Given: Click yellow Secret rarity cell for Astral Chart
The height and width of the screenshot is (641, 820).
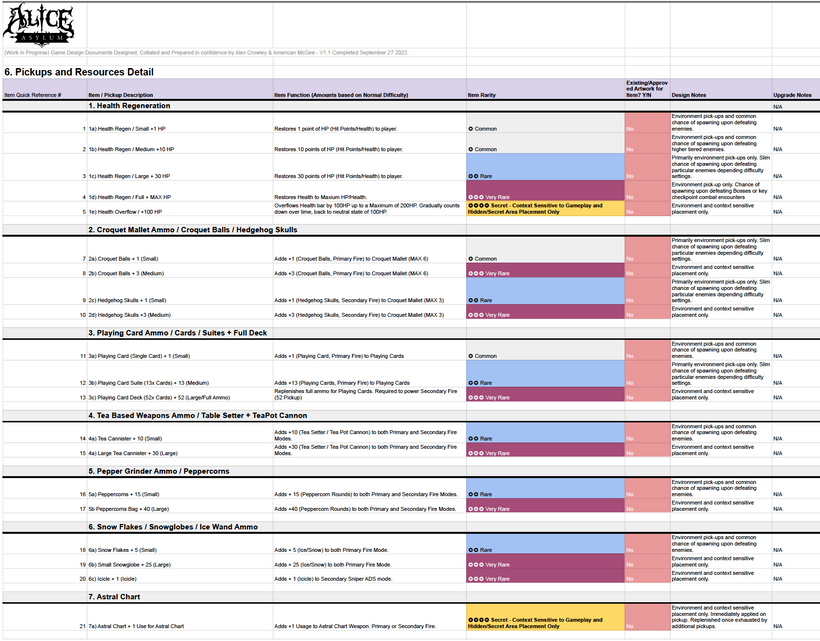Looking at the screenshot, I should click(545, 617).
